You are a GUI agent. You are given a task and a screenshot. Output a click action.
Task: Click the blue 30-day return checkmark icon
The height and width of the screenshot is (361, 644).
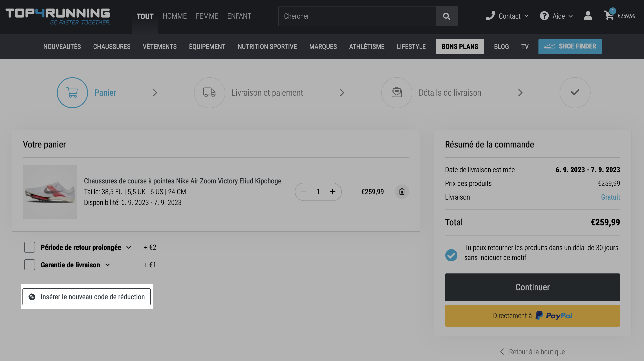coord(451,255)
